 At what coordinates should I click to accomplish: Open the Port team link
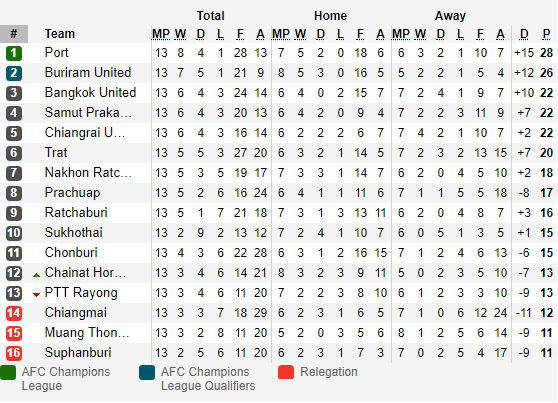pyautogui.click(x=57, y=53)
